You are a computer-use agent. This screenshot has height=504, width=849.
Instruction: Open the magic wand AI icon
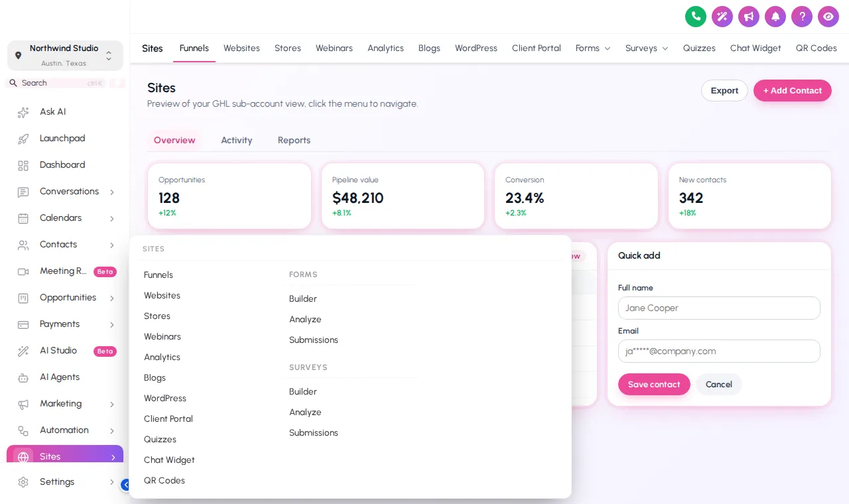point(722,17)
